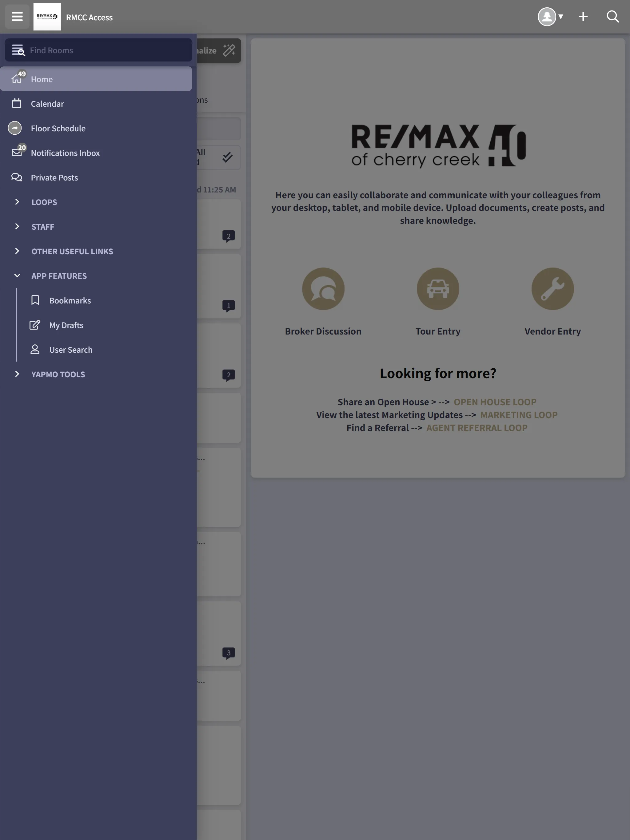Click the Personalize magic wand icon
The height and width of the screenshot is (840, 630).
(229, 50)
